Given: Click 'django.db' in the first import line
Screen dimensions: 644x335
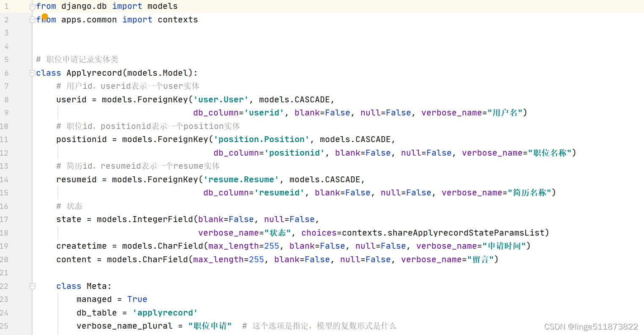Looking at the screenshot, I should 84,6.
